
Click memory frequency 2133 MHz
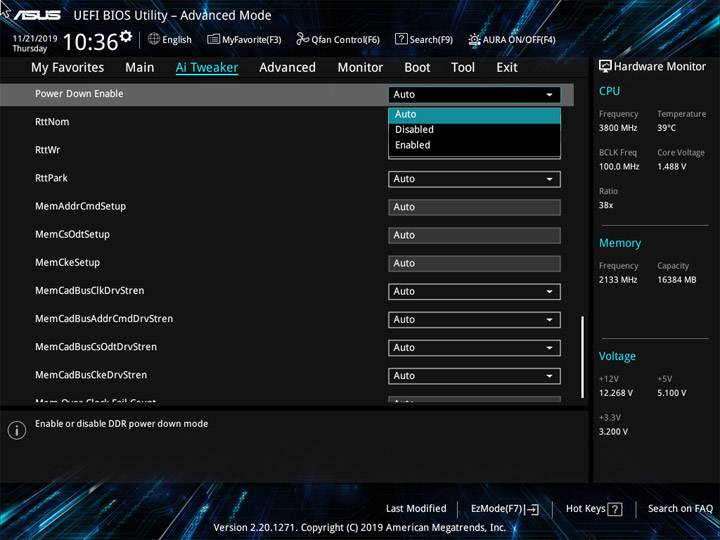pos(618,280)
